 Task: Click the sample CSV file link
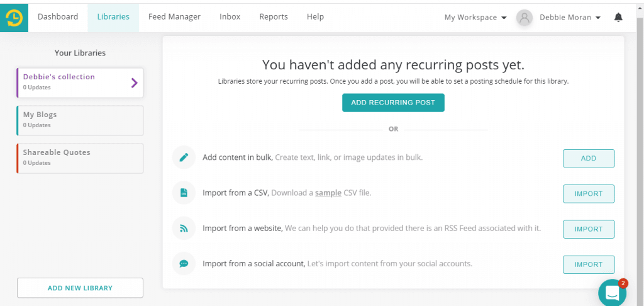click(x=328, y=193)
